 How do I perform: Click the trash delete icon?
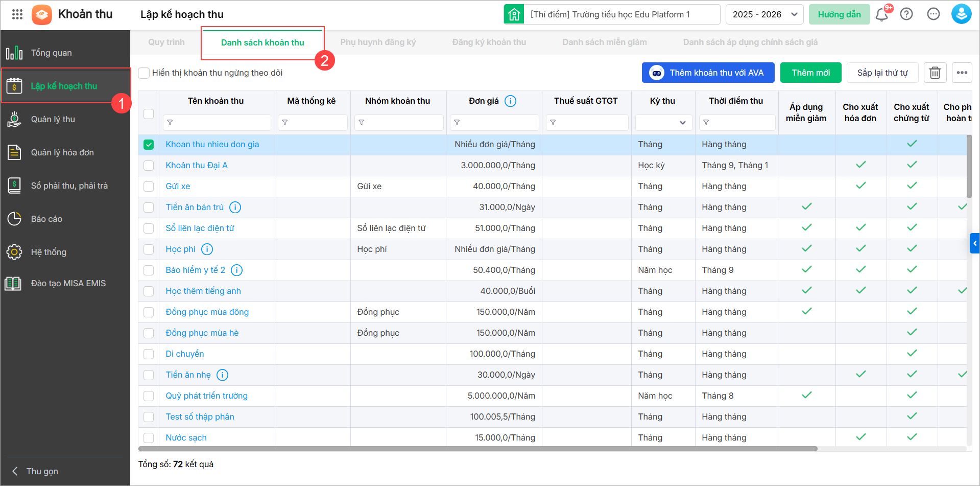coord(935,73)
